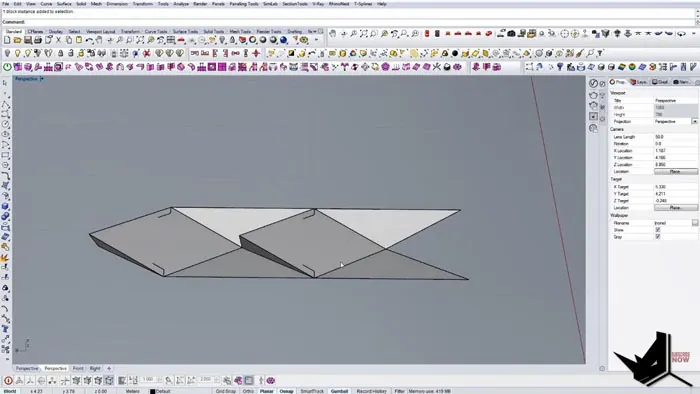Screen dimensions: 700x394
Task: Toggle Ortho mode in status bar
Action: tap(248, 391)
